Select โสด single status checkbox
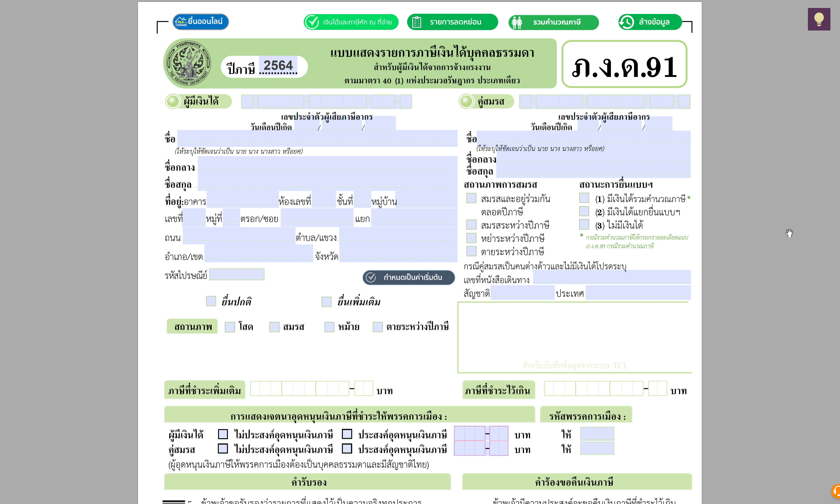Image resolution: width=840 pixels, height=504 pixels. [x=230, y=327]
